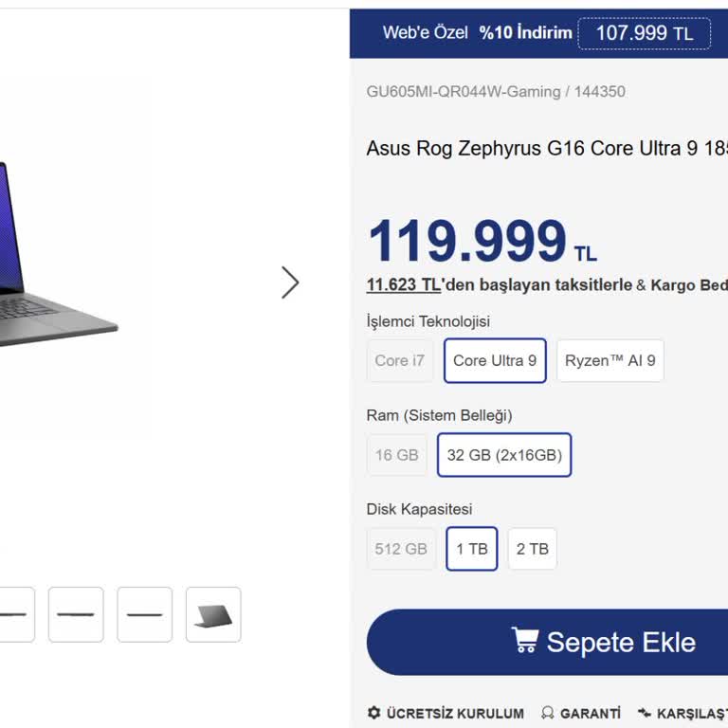This screenshot has width=728, height=728.
Task: Open the 11.623 TL installment link
Action: coord(404,284)
